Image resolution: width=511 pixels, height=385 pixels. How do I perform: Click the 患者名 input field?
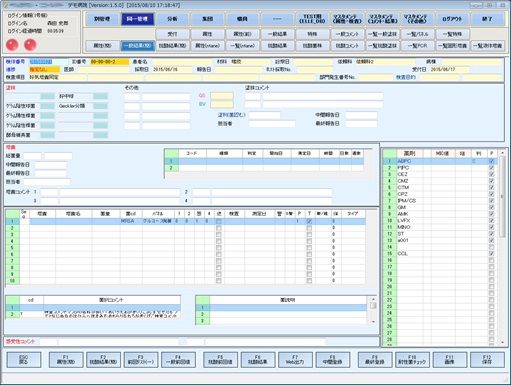[182, 62]
